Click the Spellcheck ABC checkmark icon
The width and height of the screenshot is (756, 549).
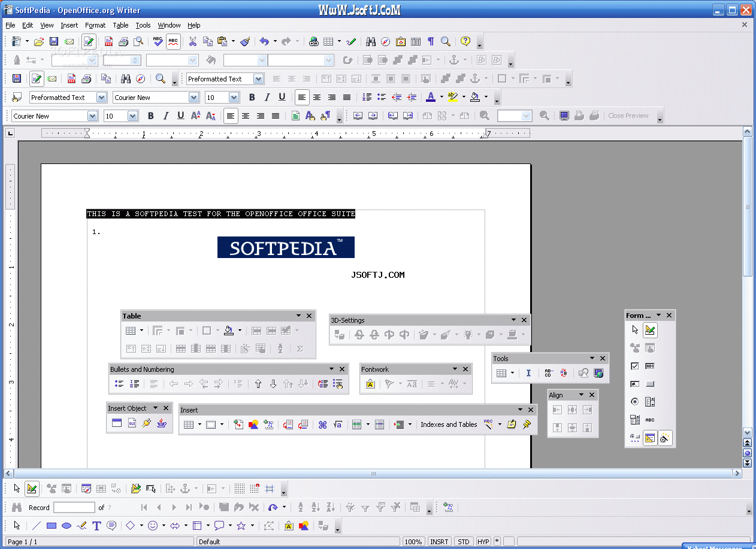click(x=158, y=42)
